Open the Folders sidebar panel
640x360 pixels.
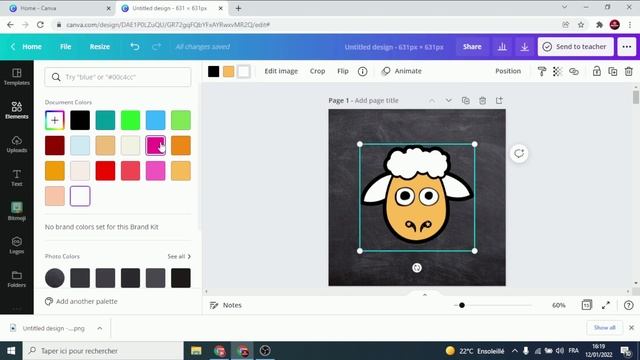pyautogui.click(x=17, y=279)
